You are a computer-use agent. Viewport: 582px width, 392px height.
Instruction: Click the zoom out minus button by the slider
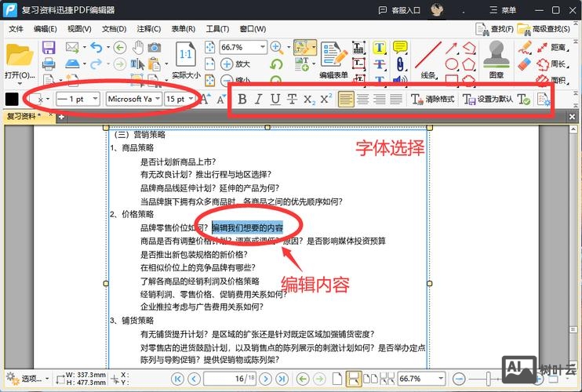coord(459,379)
